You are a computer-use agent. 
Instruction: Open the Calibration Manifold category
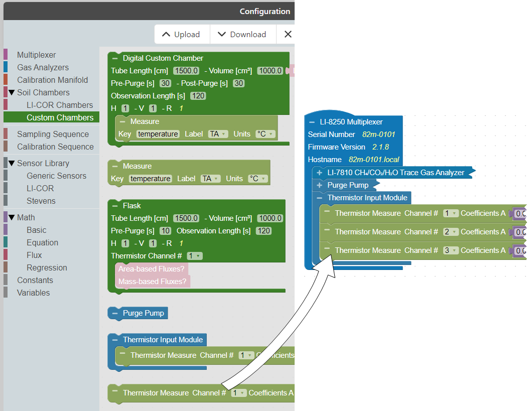point(52,80)
